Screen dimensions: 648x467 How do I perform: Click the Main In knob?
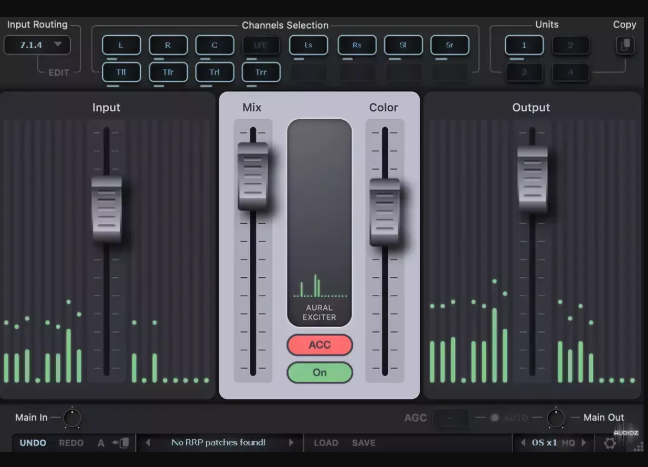pyautogui.click(x=72, y=418)
